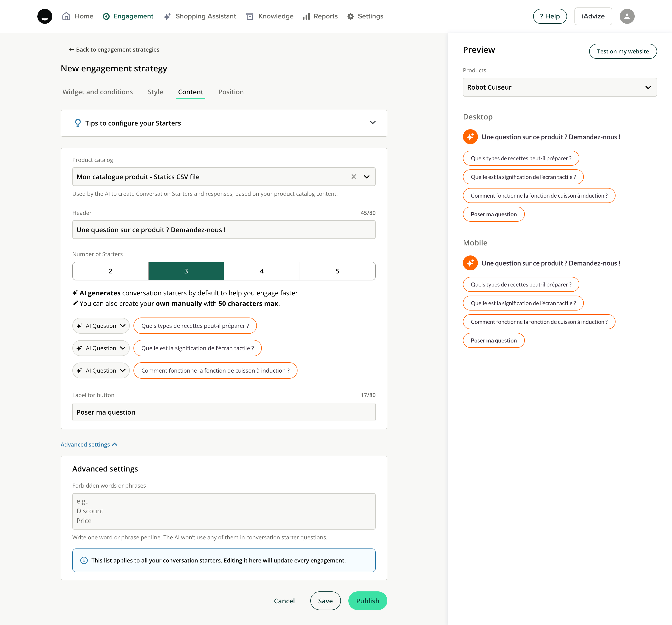The width and height of the screenshot is (672, 625).
Task: Switch to the Style tab
Action: (x=155, y=92)
